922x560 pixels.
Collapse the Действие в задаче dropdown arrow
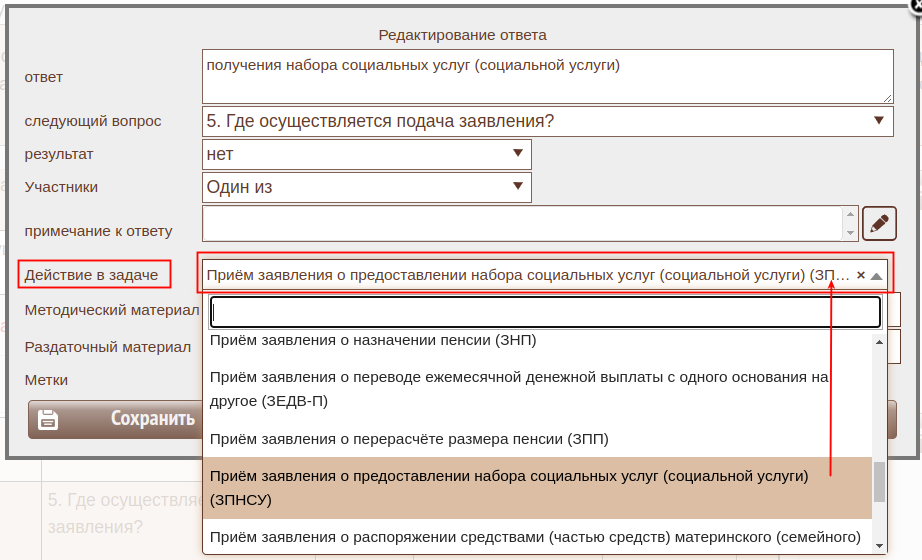click(877, 276)
